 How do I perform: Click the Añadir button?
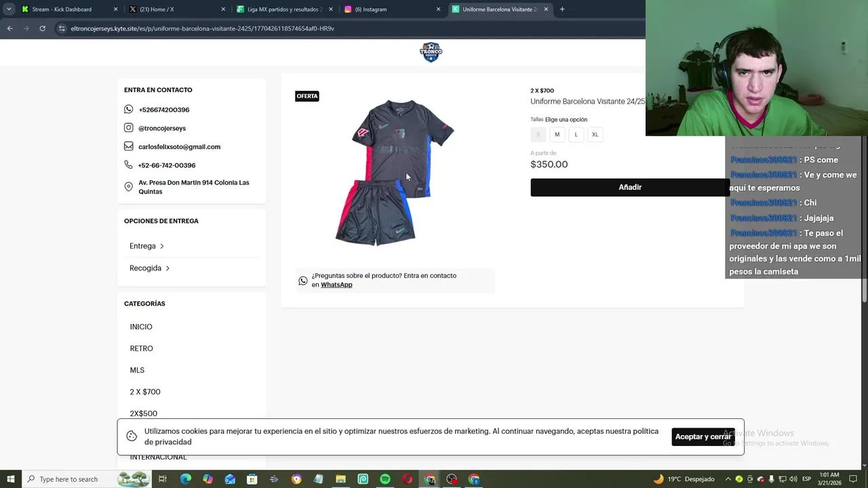(630, 187)
